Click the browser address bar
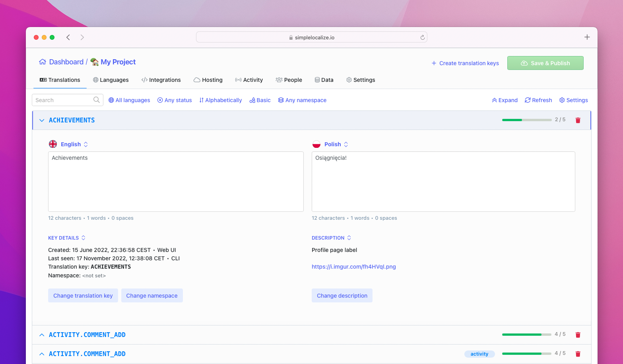Image resolution: width=623 pixels, height=364 pixels. pos(312,37)
